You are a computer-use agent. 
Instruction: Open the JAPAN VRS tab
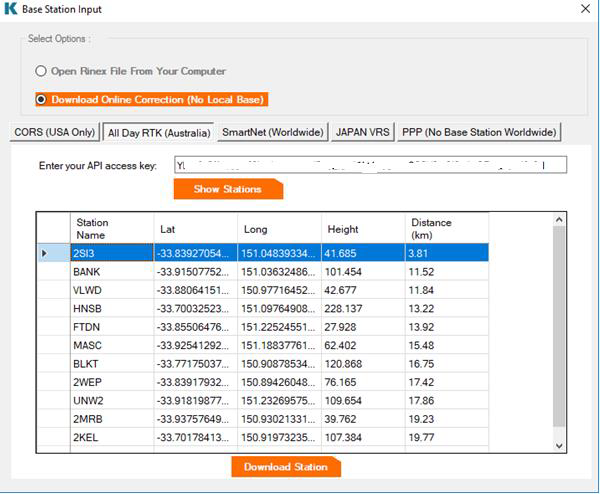tap(362, 132)
